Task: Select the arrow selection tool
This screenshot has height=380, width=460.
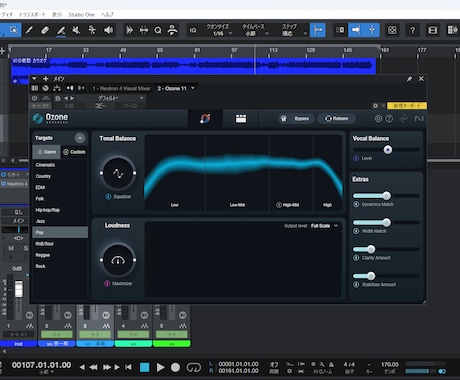Action: click(x=14, y=30)
